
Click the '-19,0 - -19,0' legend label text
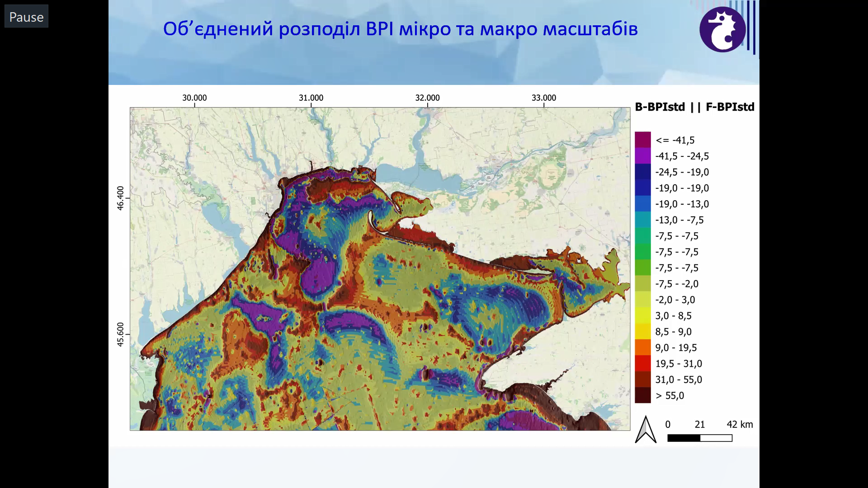[x=682, y=188]
